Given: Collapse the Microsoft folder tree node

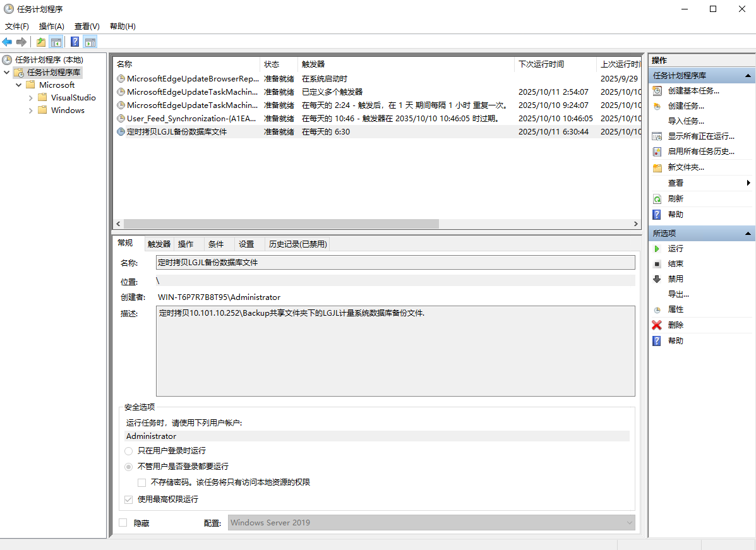Looking at the screenshot, I should 18,85.
